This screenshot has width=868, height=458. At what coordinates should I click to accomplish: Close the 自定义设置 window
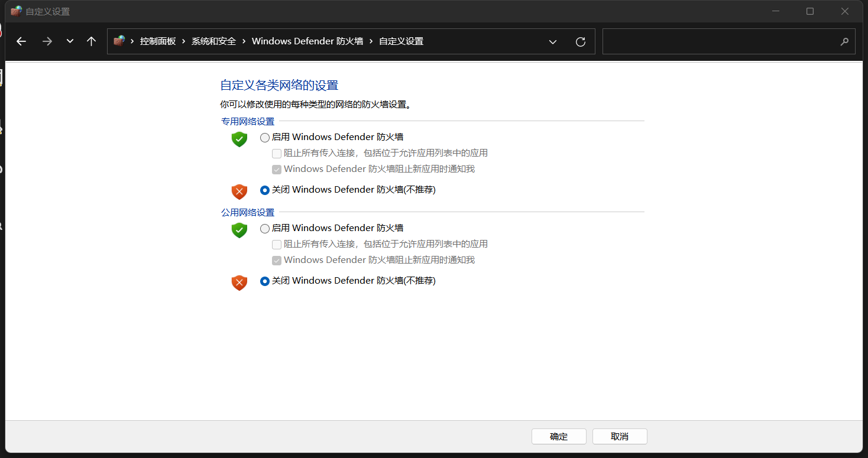click(x=845, y=11)
